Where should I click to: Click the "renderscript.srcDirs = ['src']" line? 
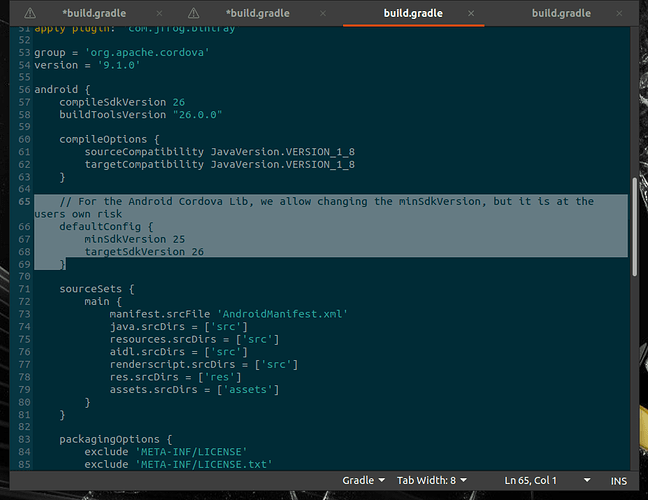[204, 364]
